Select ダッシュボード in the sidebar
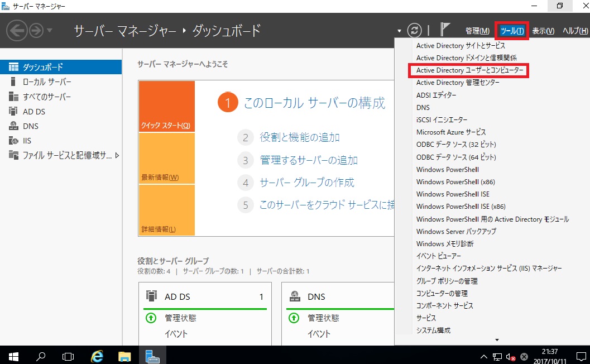Screen dimensions: 590x364 coord(61,67)
